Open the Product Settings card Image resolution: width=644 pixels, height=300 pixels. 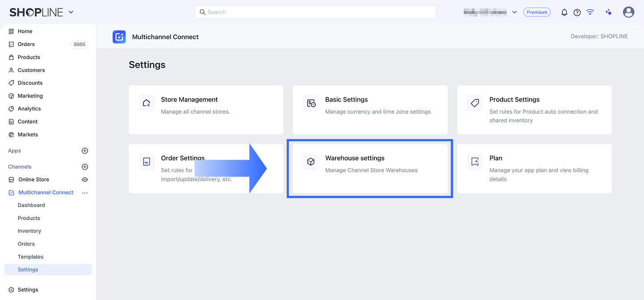click(x=534, y=110)
